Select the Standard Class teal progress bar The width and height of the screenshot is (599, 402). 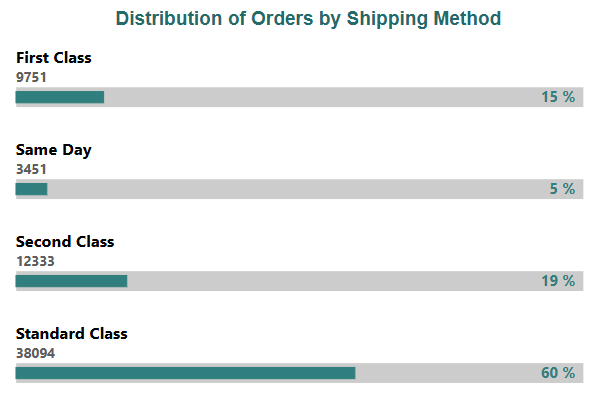185,373
